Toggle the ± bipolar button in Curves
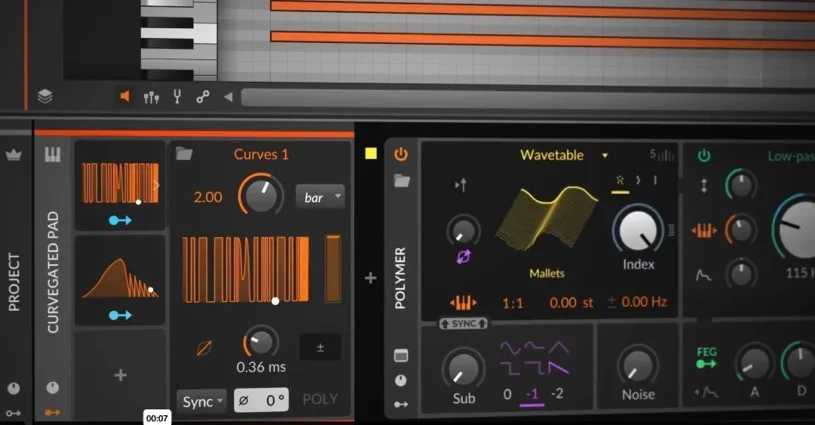This screenshot has height=425, width=815. 320,348
